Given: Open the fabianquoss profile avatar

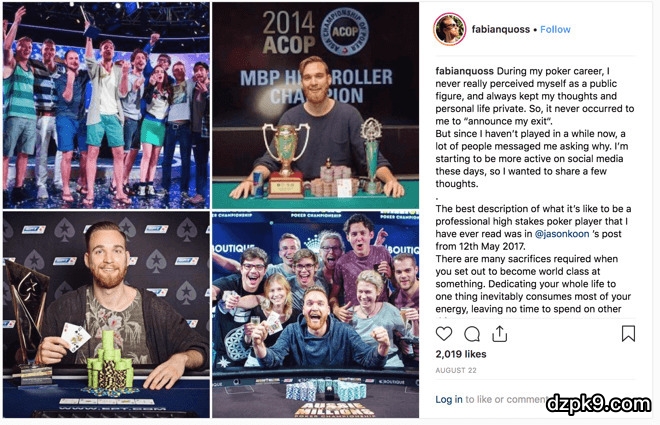Looking at the screenshot, I should (450, 29).
